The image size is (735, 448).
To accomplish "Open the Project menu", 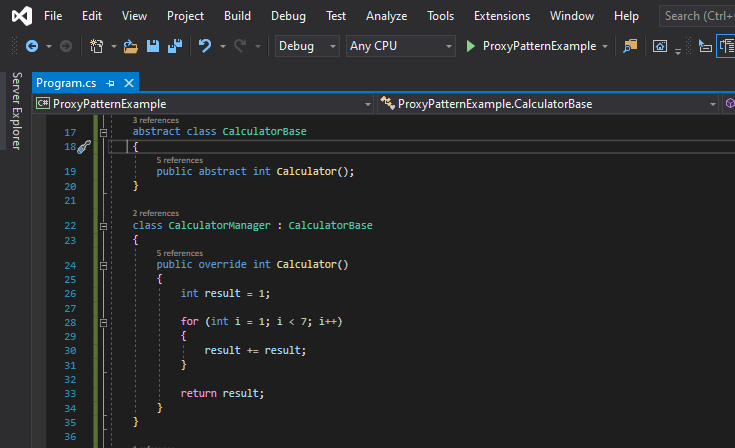I will pos(185,16).
